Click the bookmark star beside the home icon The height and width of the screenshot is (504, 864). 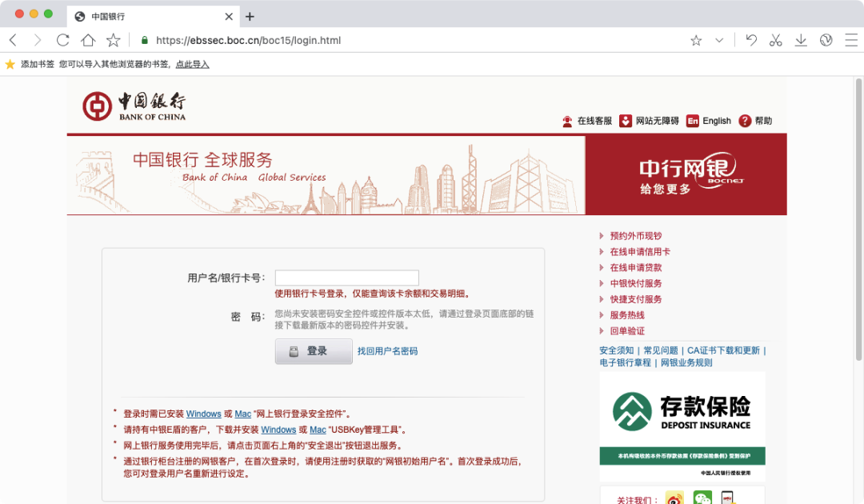(x=113, y=40)
